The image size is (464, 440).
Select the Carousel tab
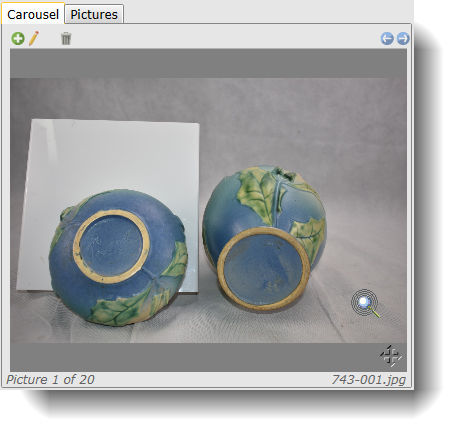point(33,14)
